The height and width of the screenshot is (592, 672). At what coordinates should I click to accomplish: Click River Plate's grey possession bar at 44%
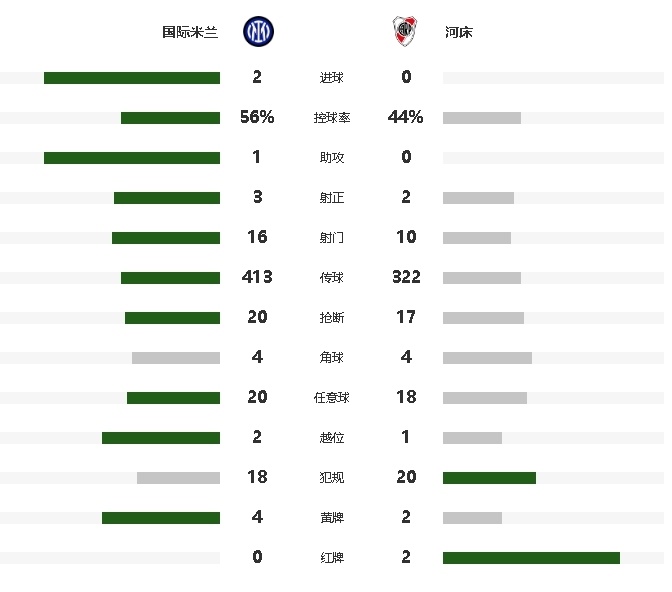click(x=482, y=118)
